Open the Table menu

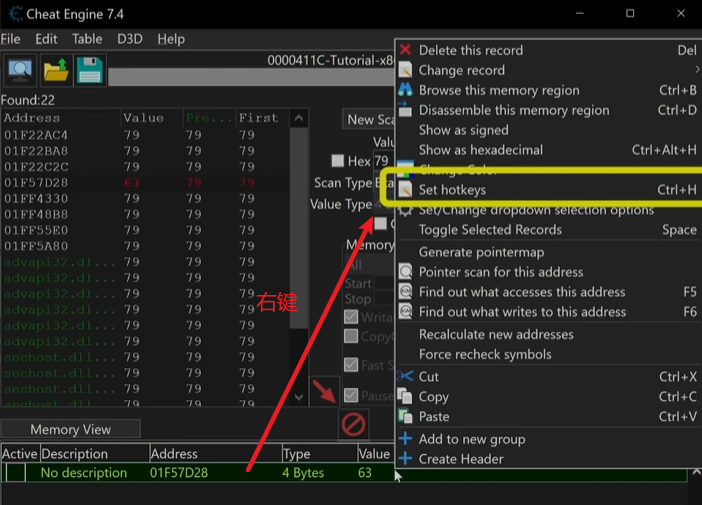tap(87, 39)
